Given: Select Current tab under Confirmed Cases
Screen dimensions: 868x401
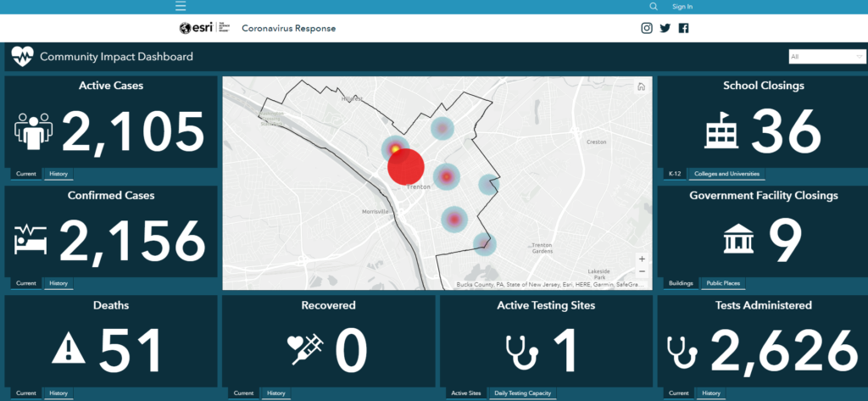Looking at the screenshot, I should 25,283.
